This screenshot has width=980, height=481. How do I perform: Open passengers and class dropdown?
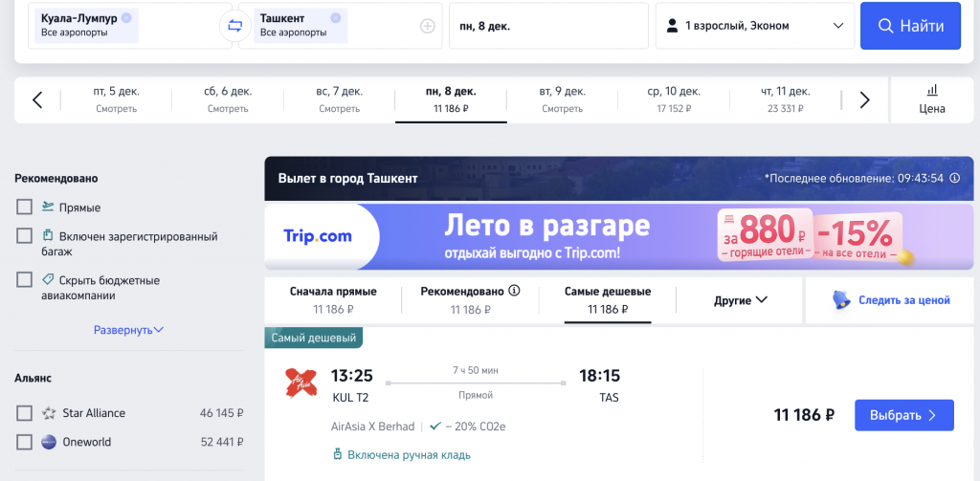click(755, 26)
